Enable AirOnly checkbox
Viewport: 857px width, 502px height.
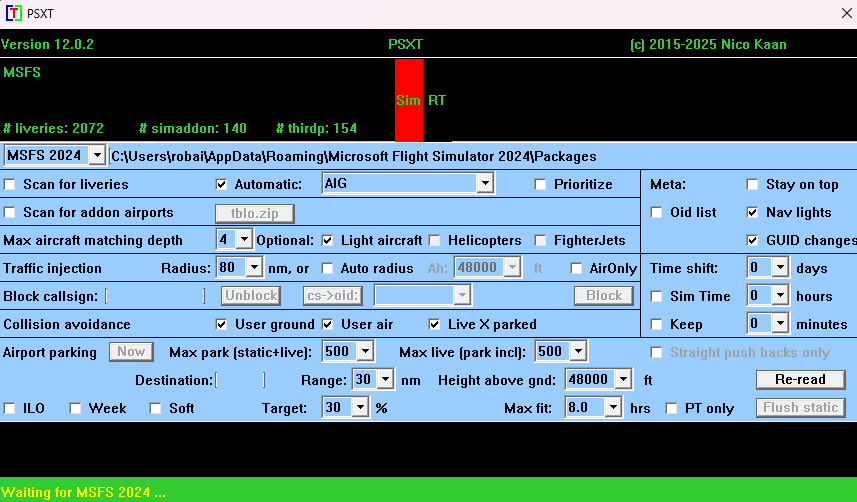[576, 268]
